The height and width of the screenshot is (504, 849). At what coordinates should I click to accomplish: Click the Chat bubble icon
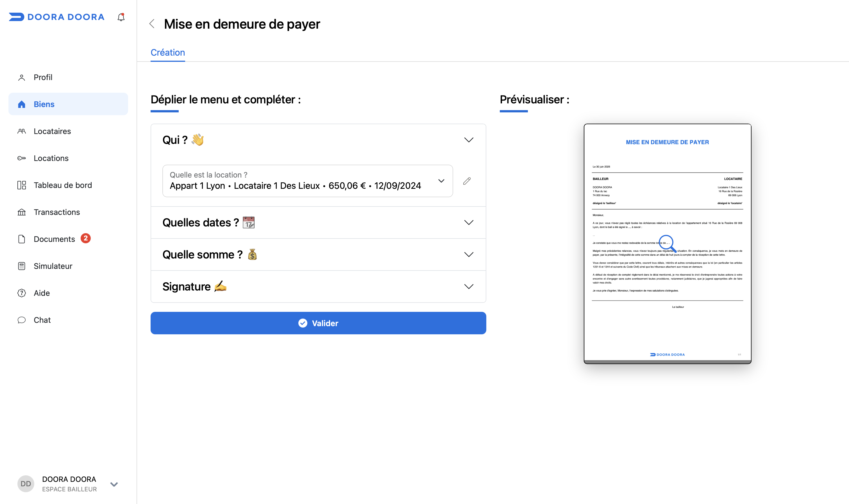pyautogui.click(x=22, y=320)
